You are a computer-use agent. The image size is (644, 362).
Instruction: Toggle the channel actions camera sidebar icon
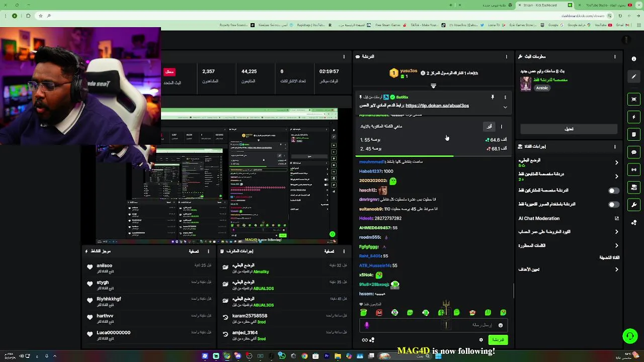tap(634, 187)
